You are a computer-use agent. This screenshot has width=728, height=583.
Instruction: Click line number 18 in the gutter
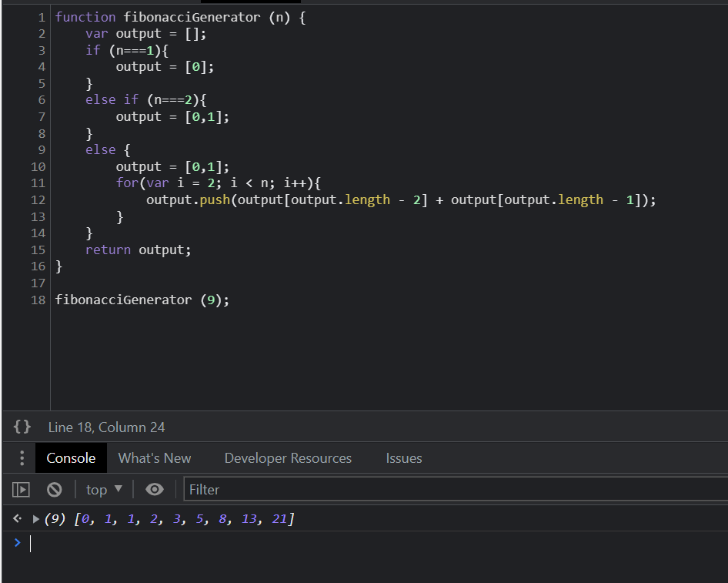click(38, 300)
